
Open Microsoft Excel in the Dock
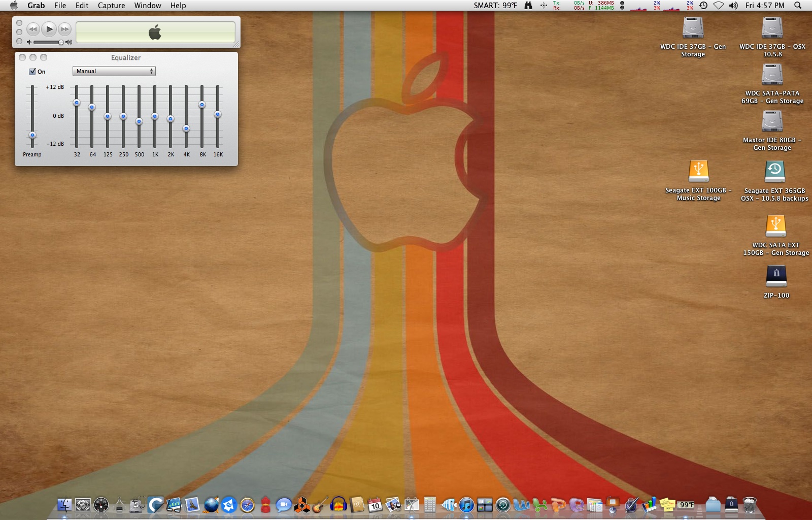point(539,505)
